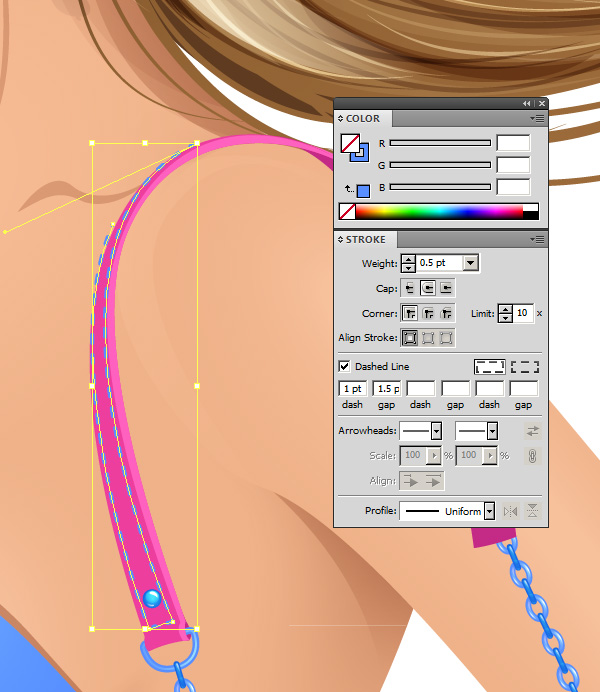Pick the Bevel Join corner icon
The height and width of the screenshot is (692, 600).
pos(446,313)
